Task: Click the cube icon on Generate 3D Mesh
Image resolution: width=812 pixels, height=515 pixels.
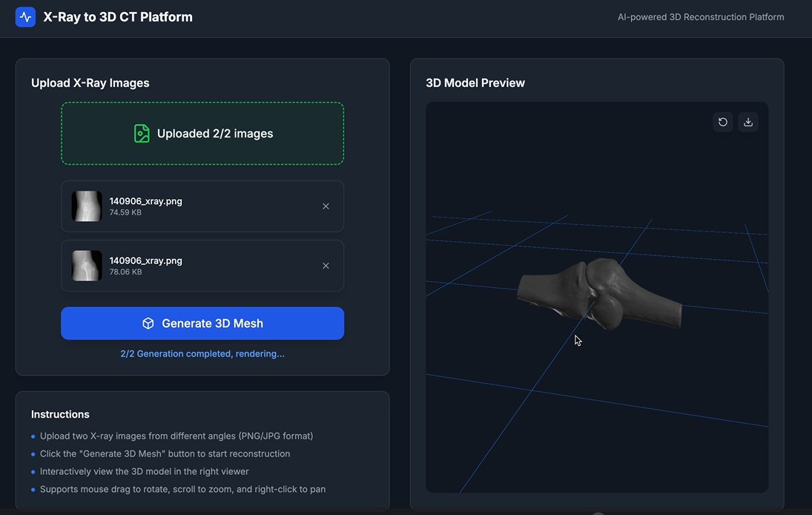Action: pos(148,323)
